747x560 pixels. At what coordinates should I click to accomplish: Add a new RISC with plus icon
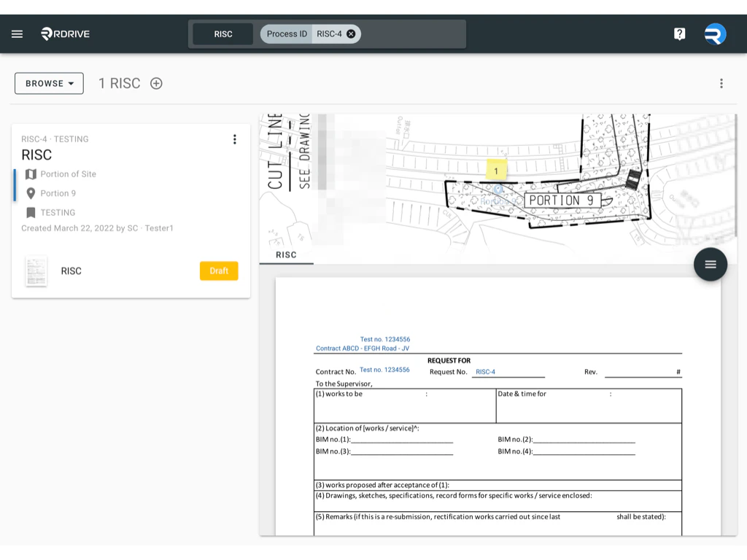coord(156,83)
